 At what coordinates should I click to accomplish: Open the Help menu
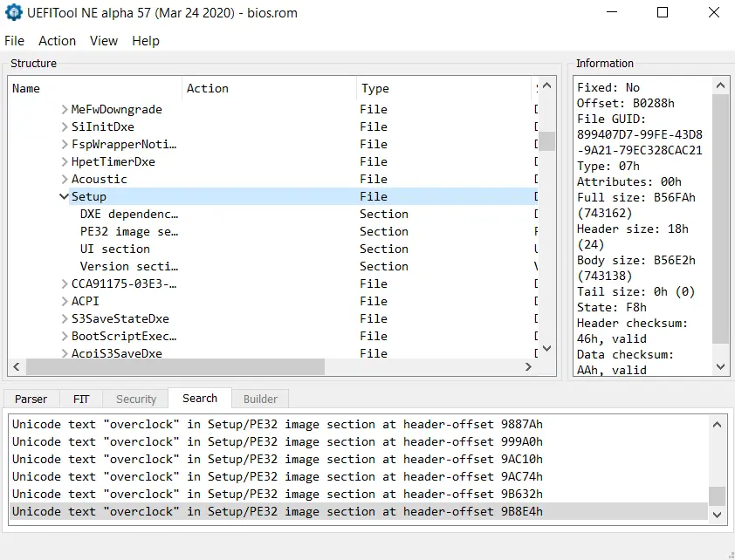coord(145,41)
